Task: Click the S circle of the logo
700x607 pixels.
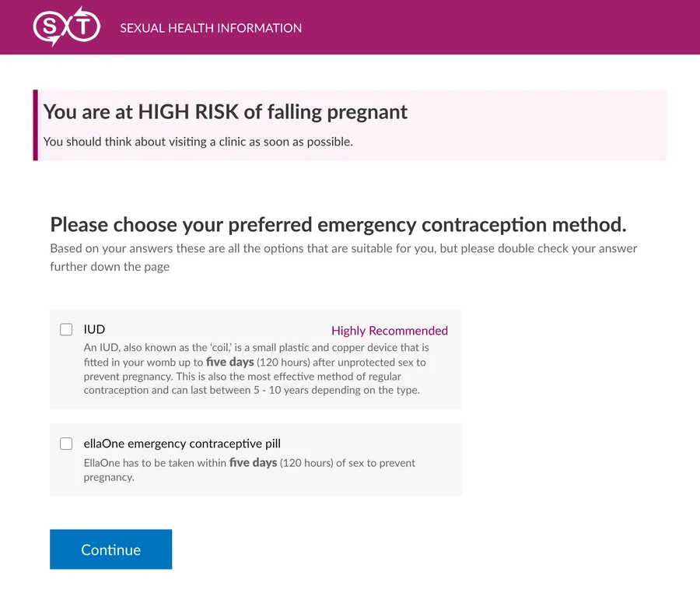Action: coord(48,27)
